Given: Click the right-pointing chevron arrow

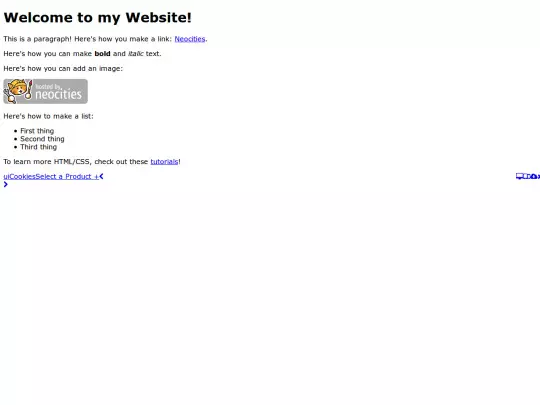Looking at the screenshot, I should tap(6, 185).
